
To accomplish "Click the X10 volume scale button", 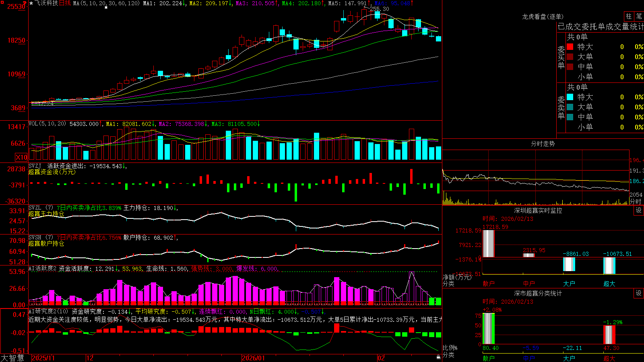I will pyautogui.click(x=21, y=157).
